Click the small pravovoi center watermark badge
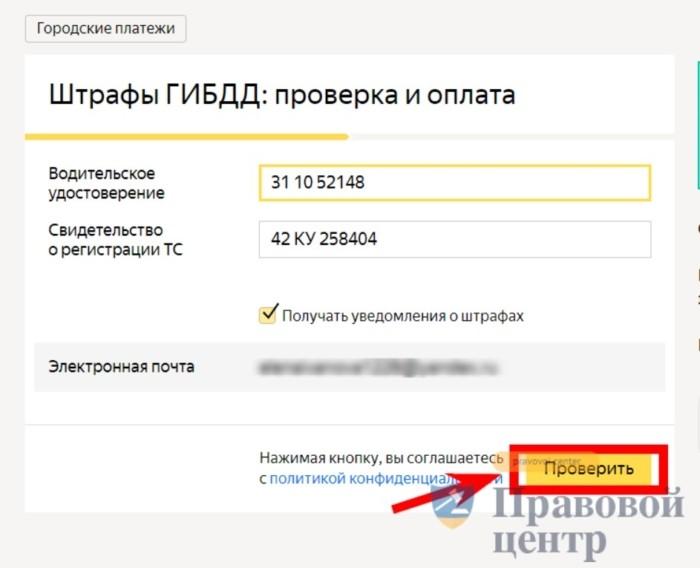 [547, 460]
